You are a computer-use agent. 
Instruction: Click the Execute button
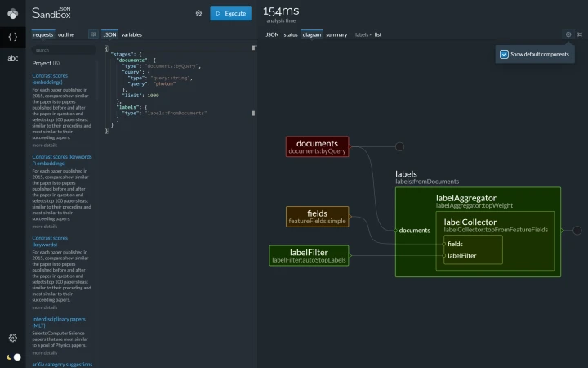point(230,13)
